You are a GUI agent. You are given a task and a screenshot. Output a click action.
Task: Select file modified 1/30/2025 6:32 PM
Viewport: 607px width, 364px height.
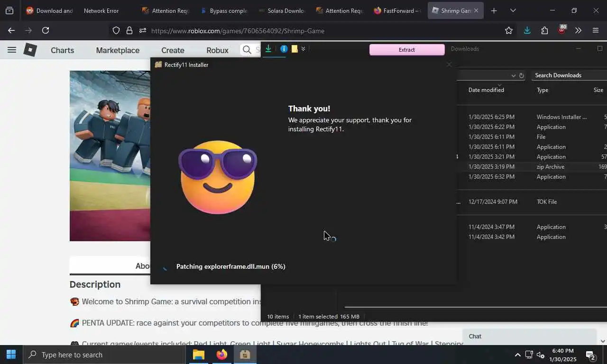pyautogui.click(x=532, y=177)
